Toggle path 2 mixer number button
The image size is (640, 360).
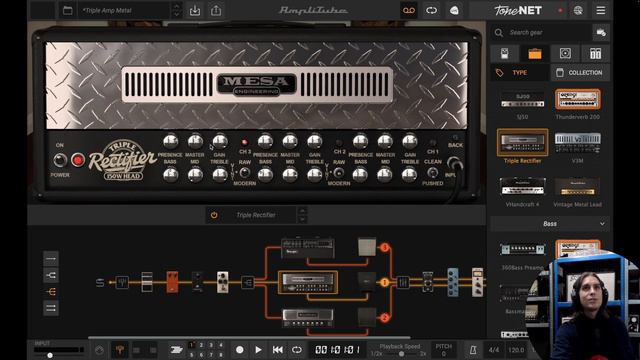pos(384,318)
